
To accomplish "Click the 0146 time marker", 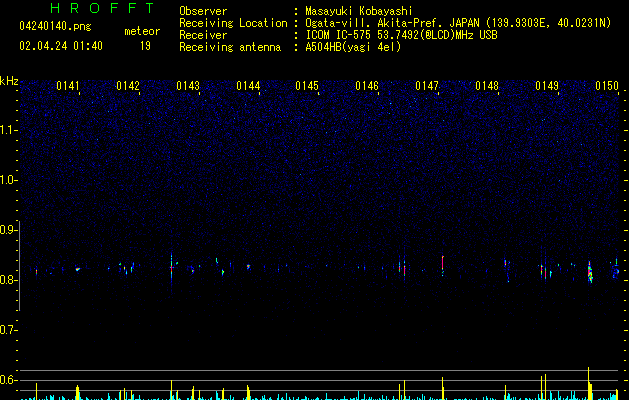I will (367, 86).
